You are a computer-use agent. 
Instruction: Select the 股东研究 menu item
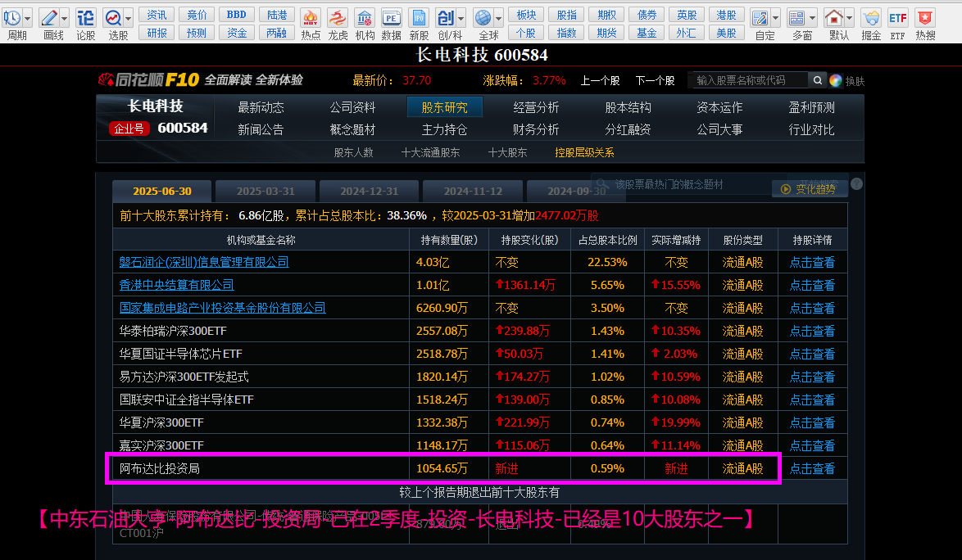444,107
